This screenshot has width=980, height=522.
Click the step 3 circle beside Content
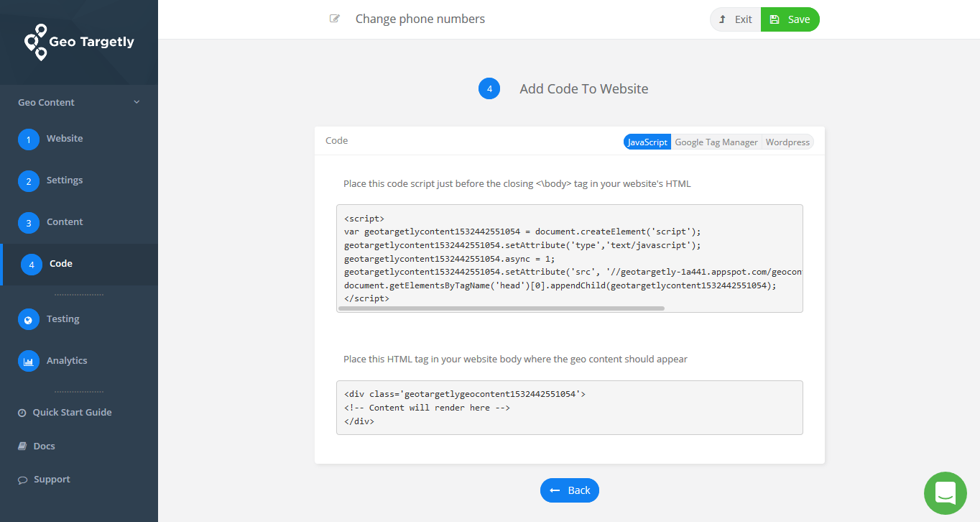point(29,223)
